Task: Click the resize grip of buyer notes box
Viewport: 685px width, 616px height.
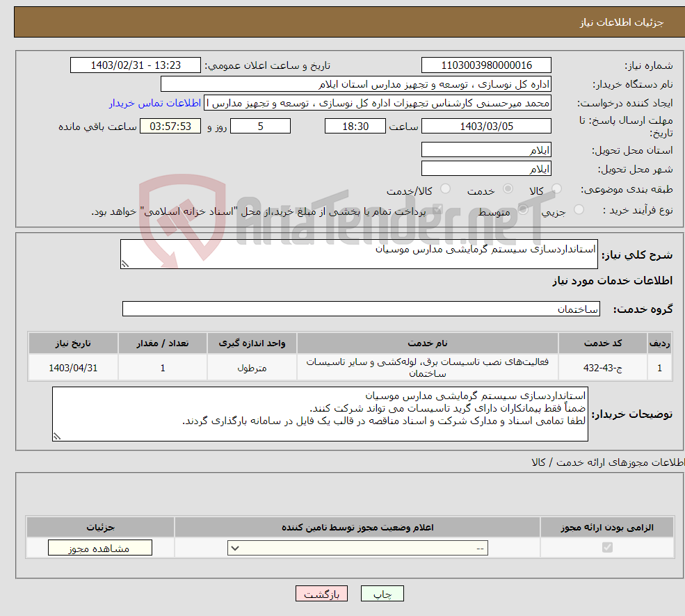Action: click(57, 436)
